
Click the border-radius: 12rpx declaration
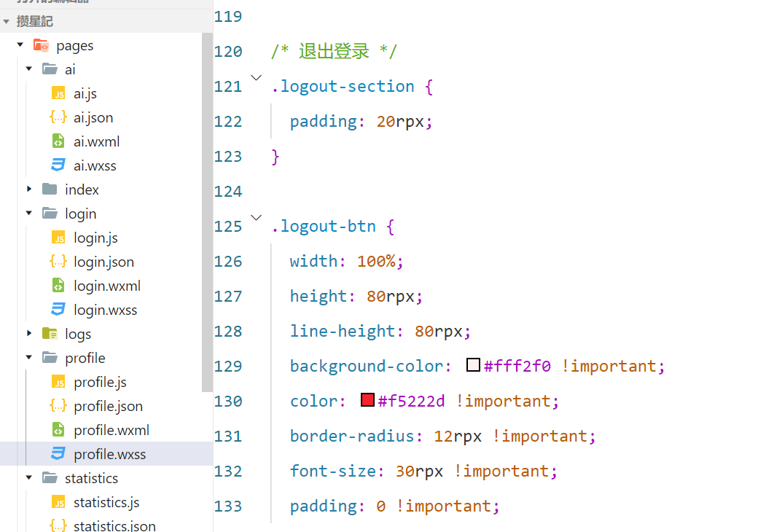[442, 436]
